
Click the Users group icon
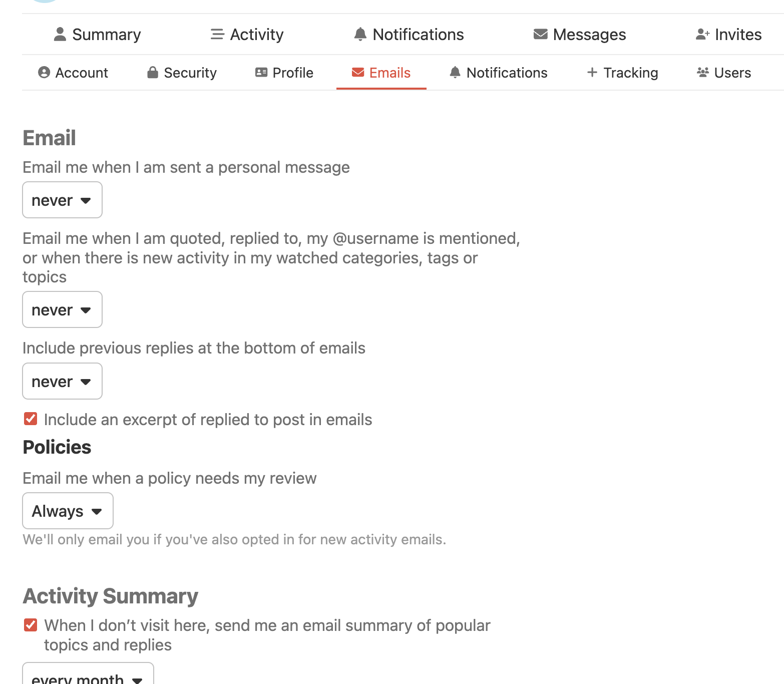pos(703,73)
